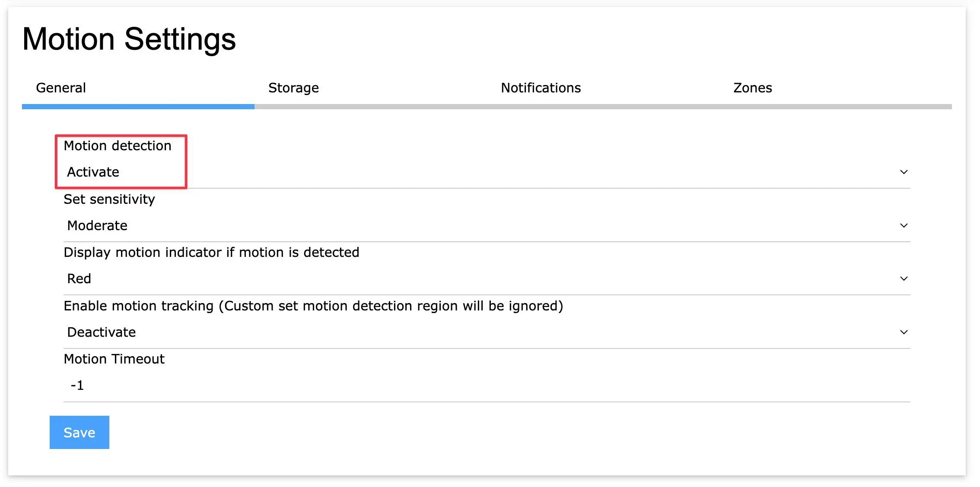Expand the motion tracking dropdown showing Deactivate
This screenshot has width=980, height=487.
[475, 332]
